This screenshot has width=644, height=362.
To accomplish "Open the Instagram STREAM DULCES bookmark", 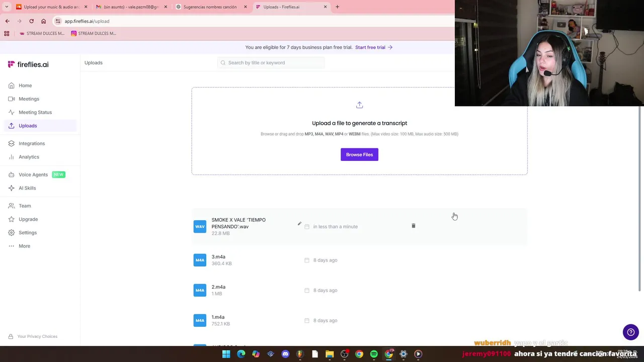I will click(x=94, y=33).
